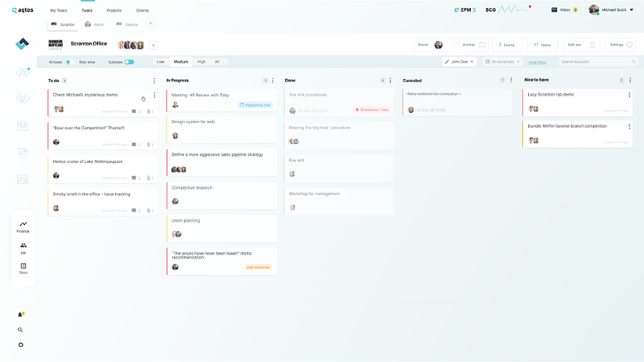The height and width of the screenshot is (362, 644).
Task: Toggle All tasks / Only mine switch
Action: coord(70,62)
